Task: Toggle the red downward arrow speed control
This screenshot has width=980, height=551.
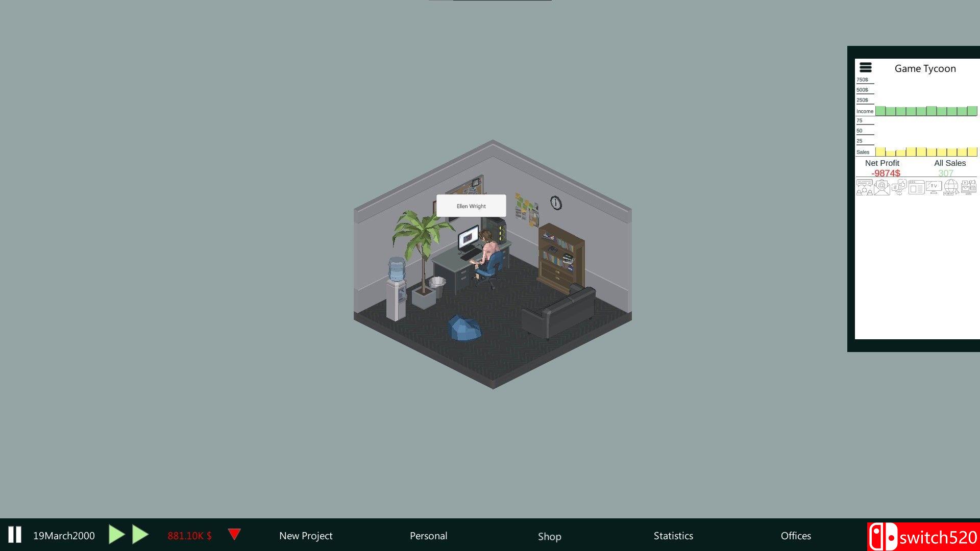Action: [234, 536]
